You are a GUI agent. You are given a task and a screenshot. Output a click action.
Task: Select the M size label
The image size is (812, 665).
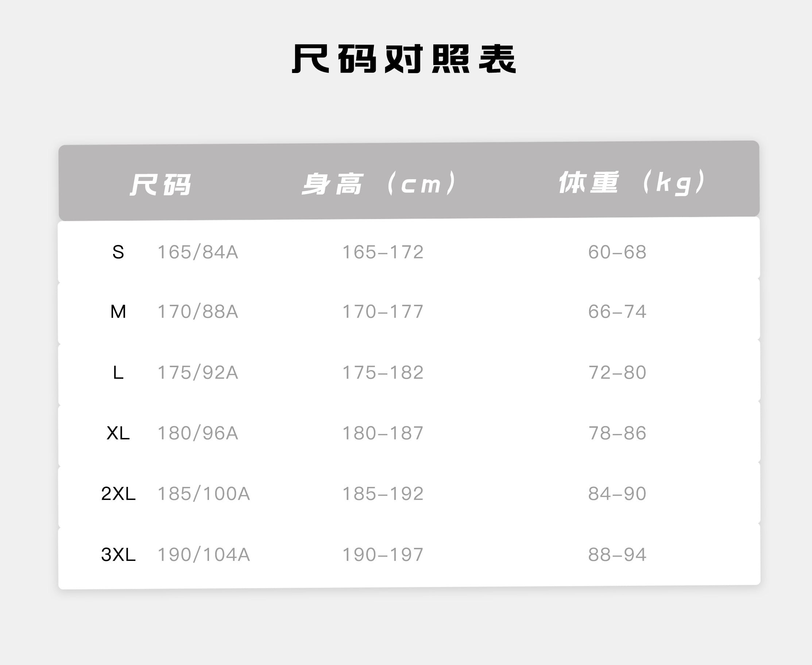point(118,312)
